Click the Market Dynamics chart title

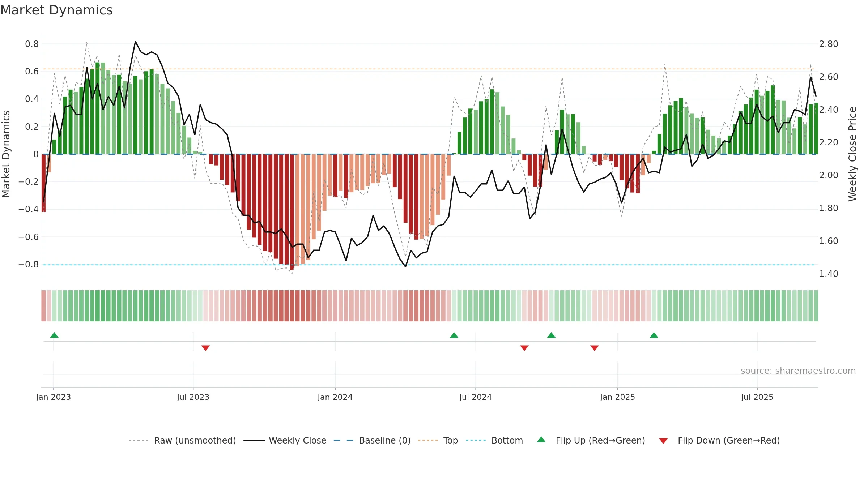pos(56,10)
